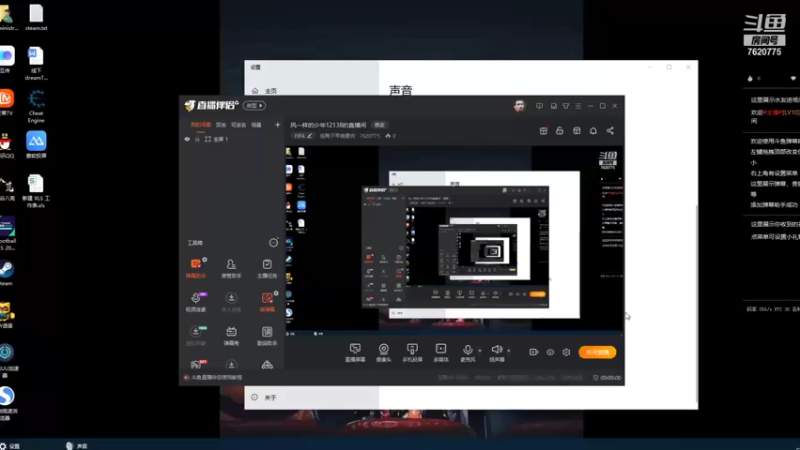Click the Settings window scrollbar

(x=695, y=304)
